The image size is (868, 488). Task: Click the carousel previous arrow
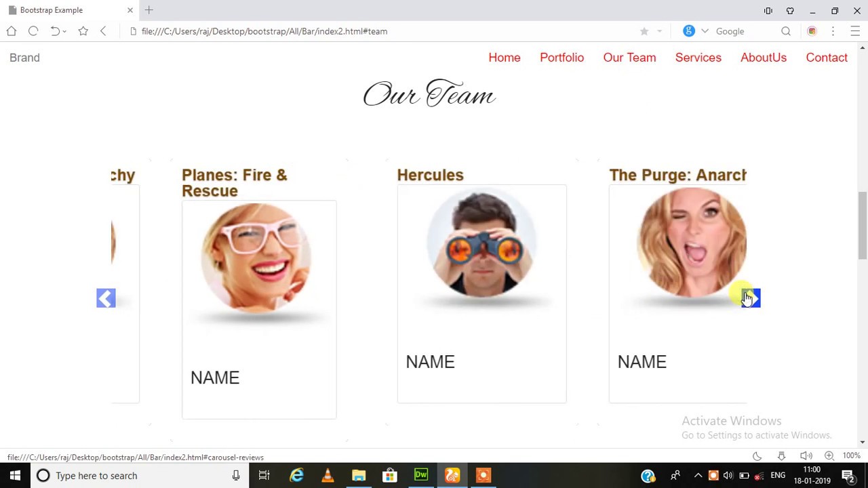(106, 298)
